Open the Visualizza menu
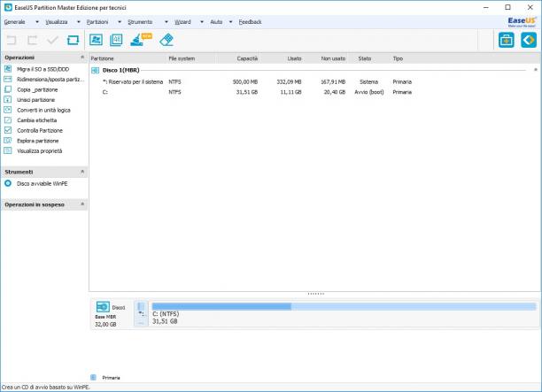The image size is (542, 392). tap(57, 22)
